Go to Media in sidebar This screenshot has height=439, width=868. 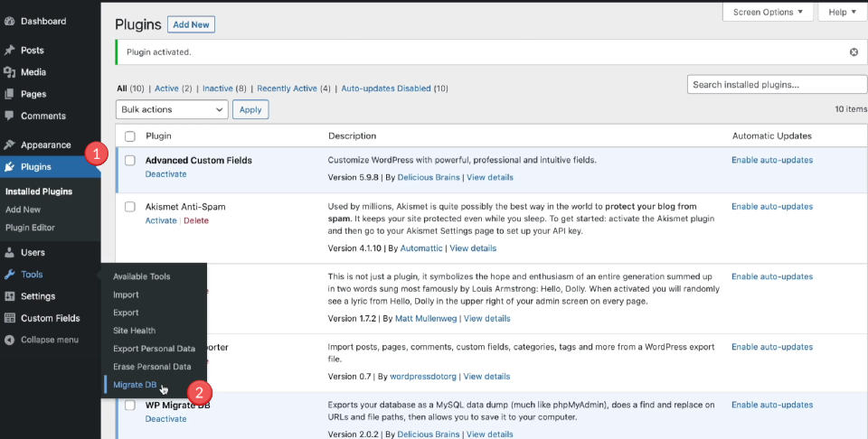coord(33,72)
